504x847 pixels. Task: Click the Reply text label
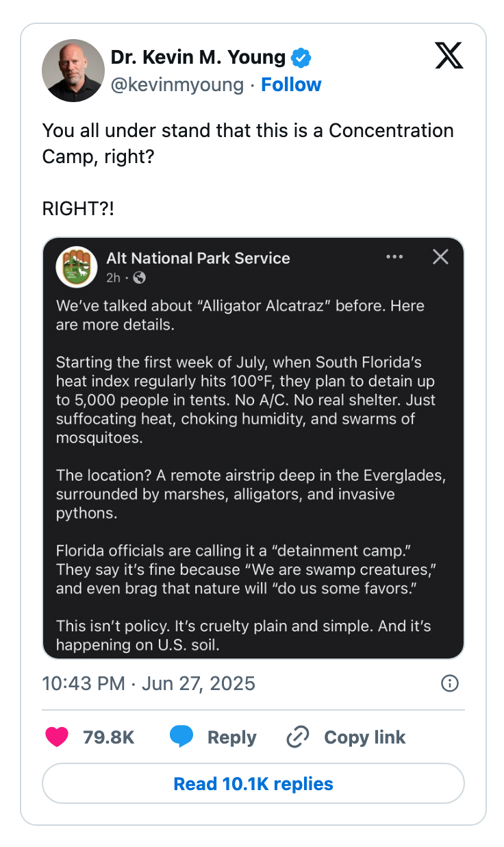pos(231,737)
